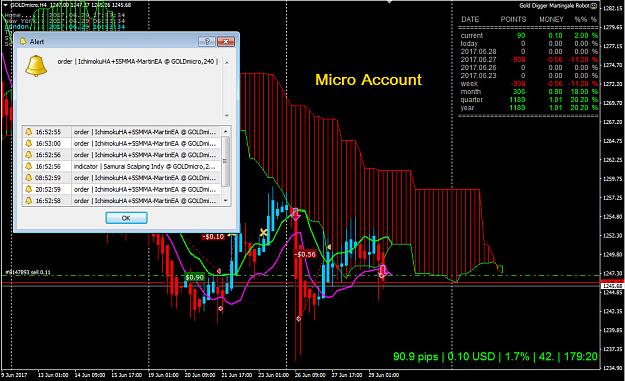
Task: Select the Samurai Scalping Indy indicator alert
Action: pyautogui.click(x=122, y=166)
